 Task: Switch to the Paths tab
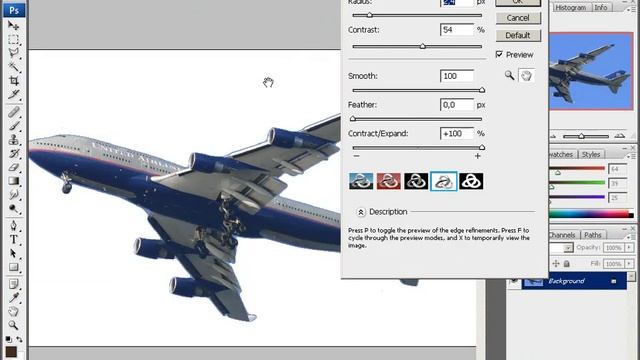(593, 235)
